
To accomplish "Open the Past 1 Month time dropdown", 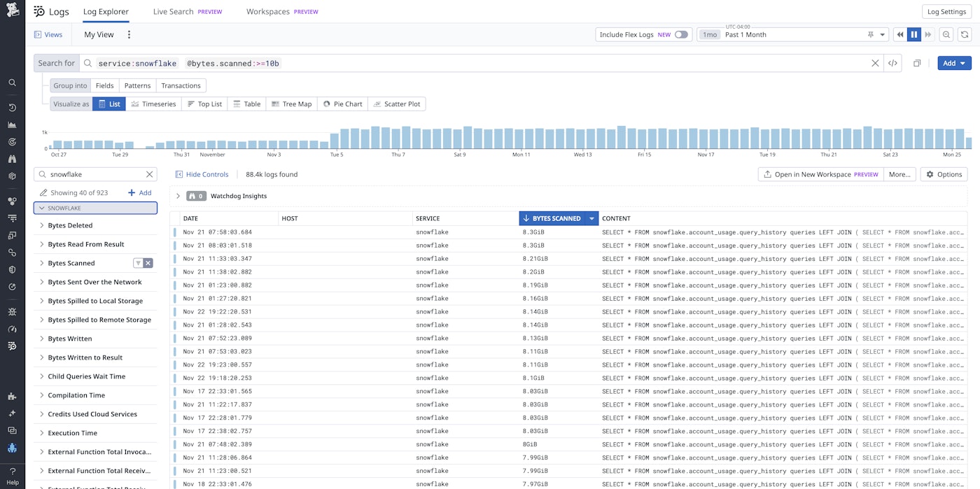I will [883, 34].
